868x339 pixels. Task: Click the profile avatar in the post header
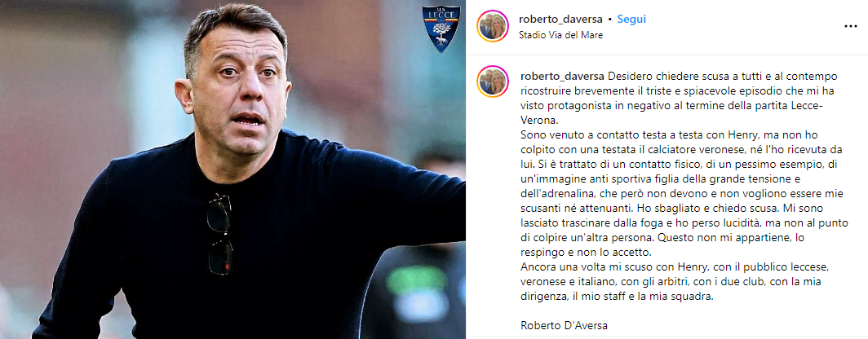[492, 26]
